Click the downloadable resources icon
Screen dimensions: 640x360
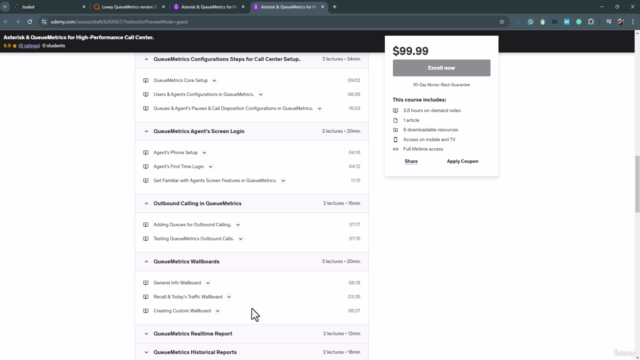[x=396, y=130]
